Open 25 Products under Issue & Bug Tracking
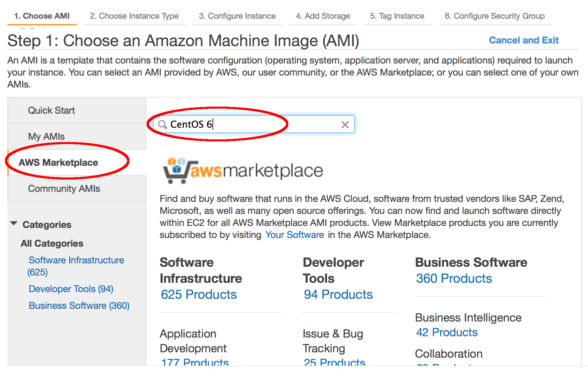Image resolution: width=588 pixels, height=369 pixels. click(x=334, y=362)
